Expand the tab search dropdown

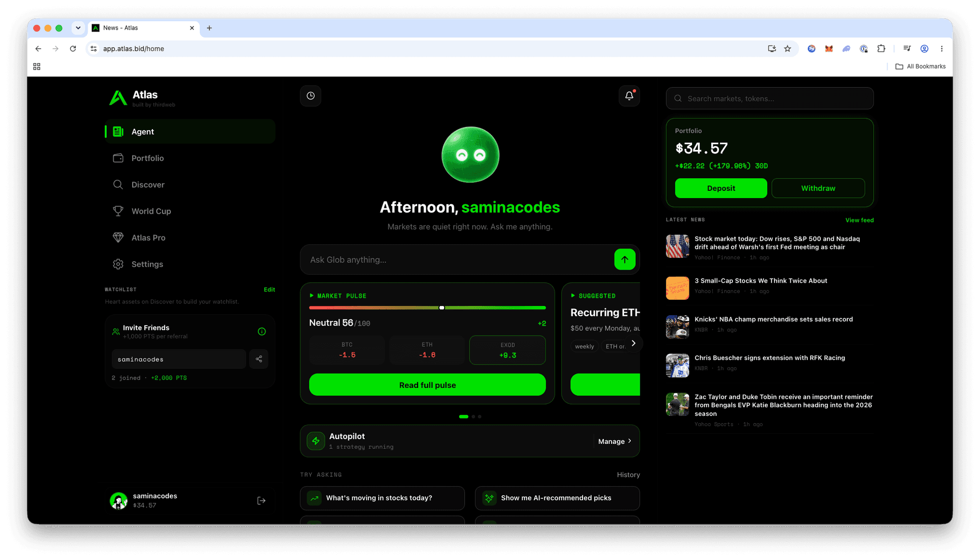tap(78, 28)
